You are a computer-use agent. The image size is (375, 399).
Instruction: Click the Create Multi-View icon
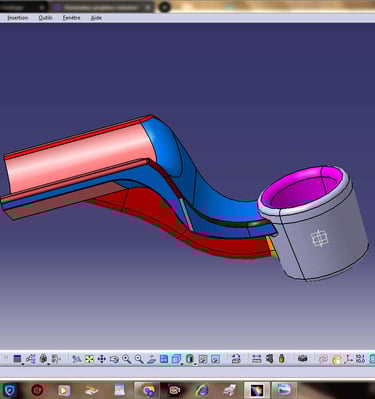(164, 359)
